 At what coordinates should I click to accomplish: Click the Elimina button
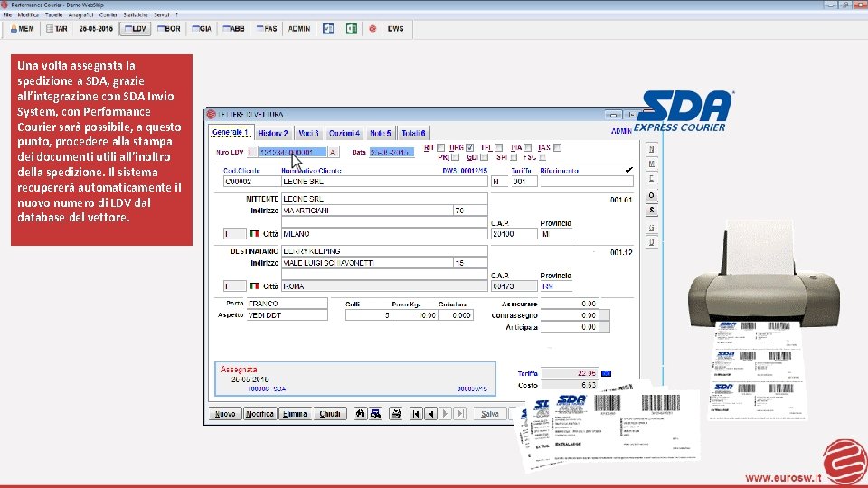pyautogui.click(x=295, y=414)
